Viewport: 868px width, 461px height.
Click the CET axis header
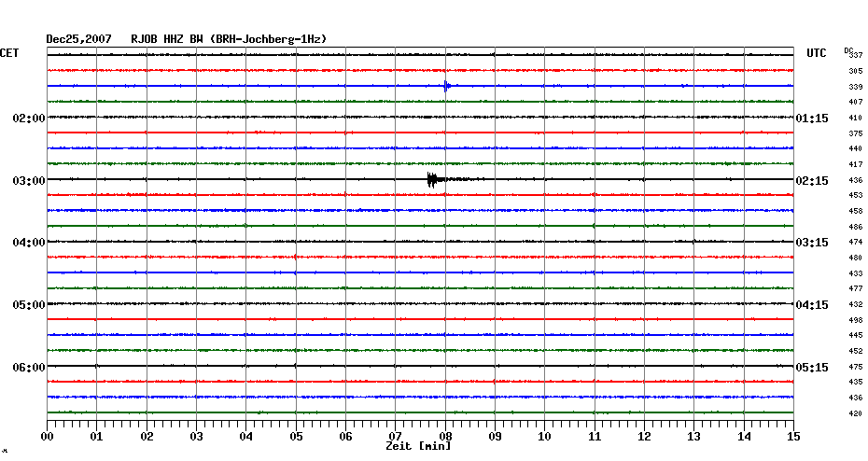click(9, 53)
